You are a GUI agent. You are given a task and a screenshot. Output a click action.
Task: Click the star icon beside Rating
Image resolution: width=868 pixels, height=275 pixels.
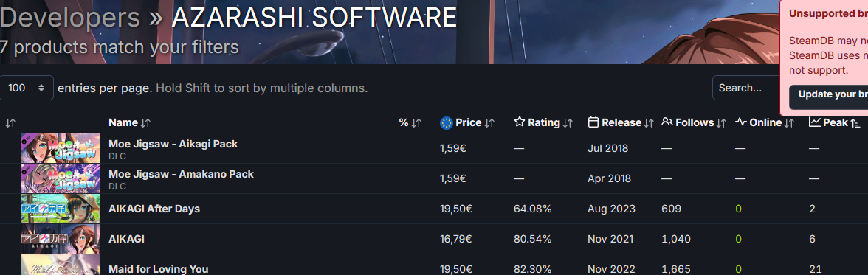coord(520,122)
